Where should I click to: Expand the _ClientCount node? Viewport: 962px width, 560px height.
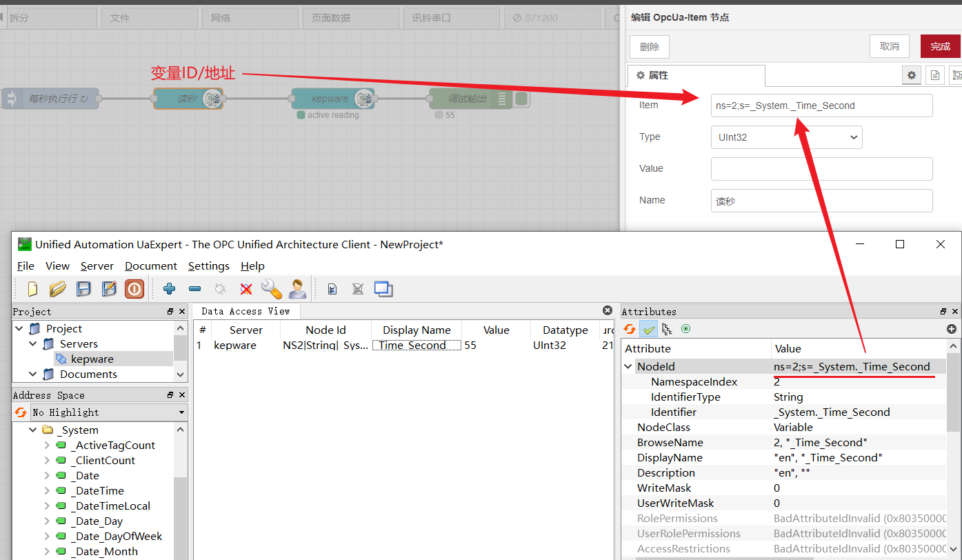coord(47,461)
